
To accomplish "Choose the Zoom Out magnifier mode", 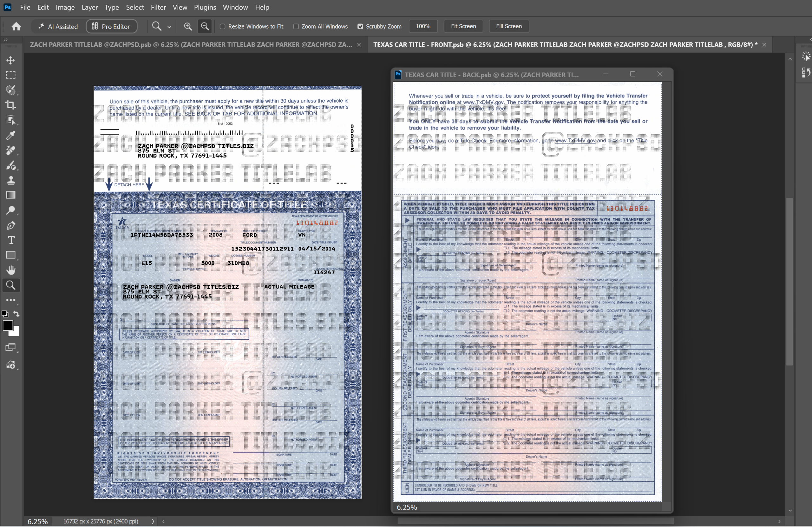I will (x=205, y=26).
